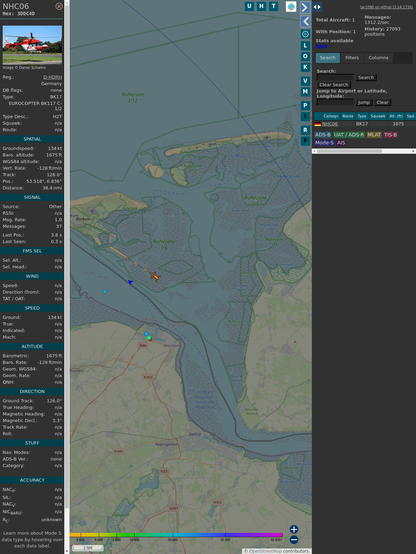Click the Clear Search button
The width and height of the screenshot is (416, 554).
point(334,85)
